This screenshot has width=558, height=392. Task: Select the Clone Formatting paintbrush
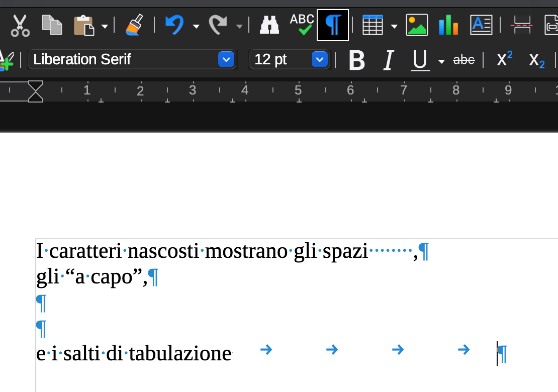coord(134,25)
